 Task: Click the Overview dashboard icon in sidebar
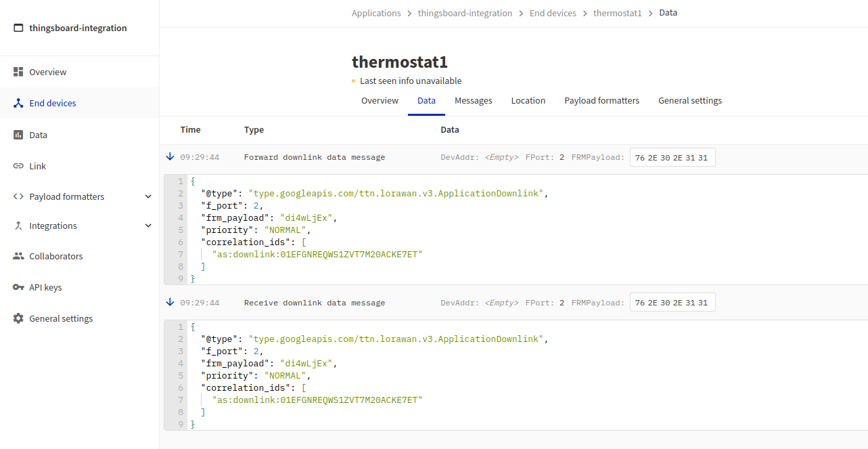point(18,72)
